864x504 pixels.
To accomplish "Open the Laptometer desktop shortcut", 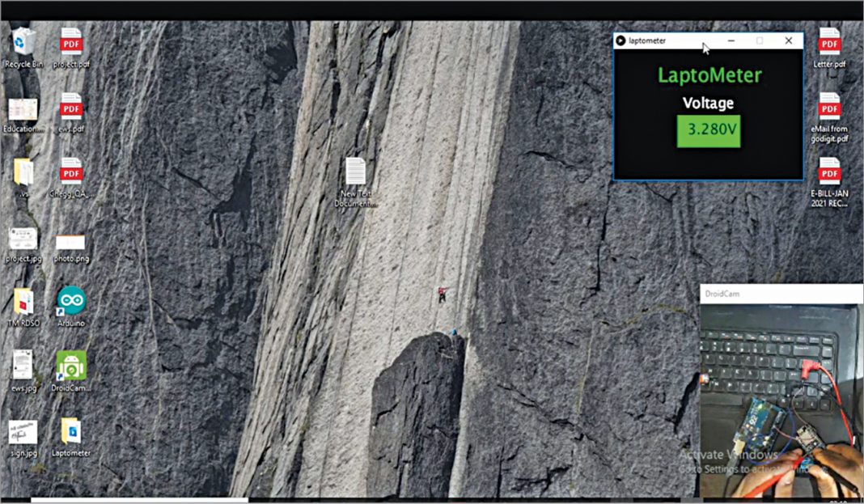I will [70, 433].
